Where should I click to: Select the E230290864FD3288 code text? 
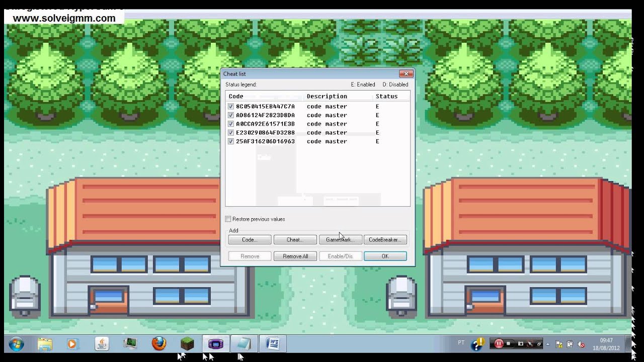(265, 133)
